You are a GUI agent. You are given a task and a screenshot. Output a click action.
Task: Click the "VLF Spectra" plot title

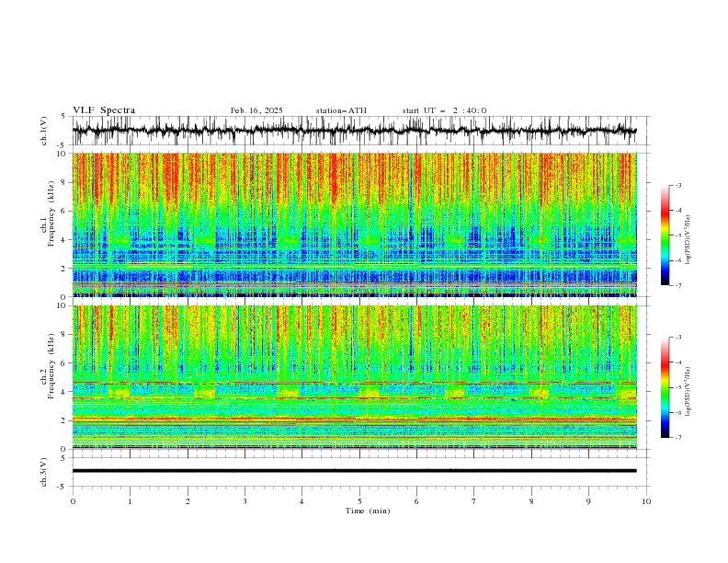[x=104, y=110]
